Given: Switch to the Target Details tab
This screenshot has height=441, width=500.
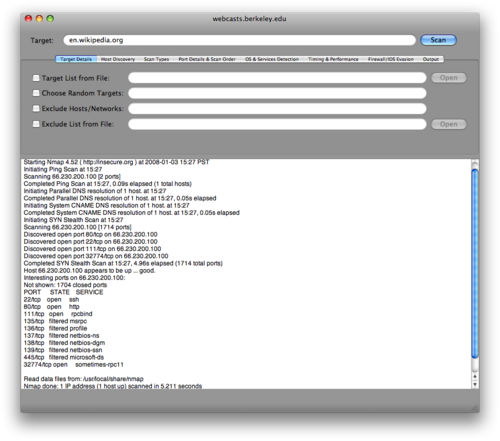Looking at the screenshot, I should [76, 59].
